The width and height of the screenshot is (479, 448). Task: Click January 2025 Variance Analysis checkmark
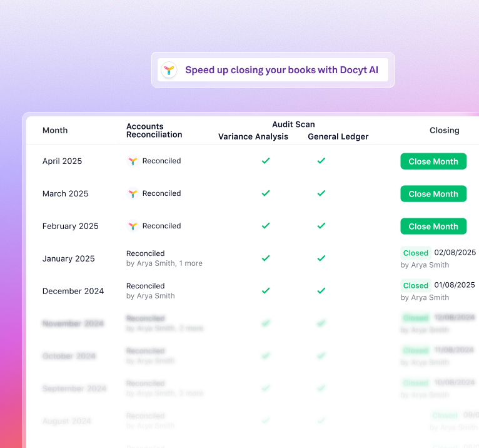pyautogui.click(x=266, y=258)
